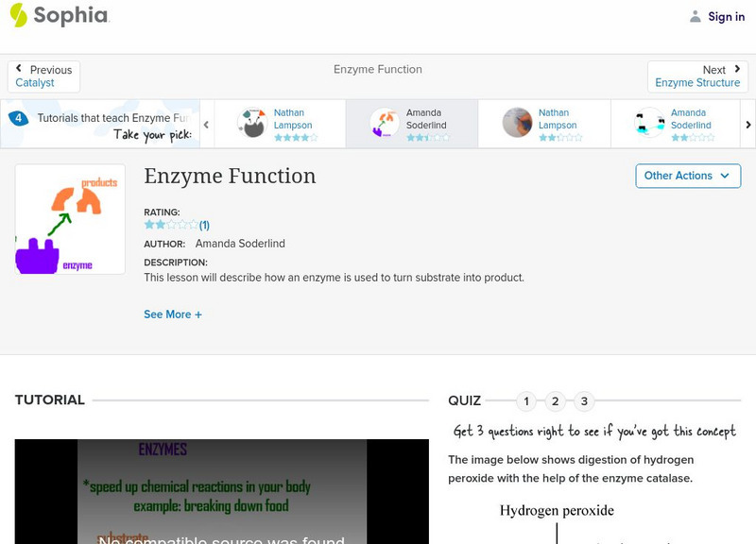Select quiz question 1
This screenshot has width=756, height=544.
(526, 401)
